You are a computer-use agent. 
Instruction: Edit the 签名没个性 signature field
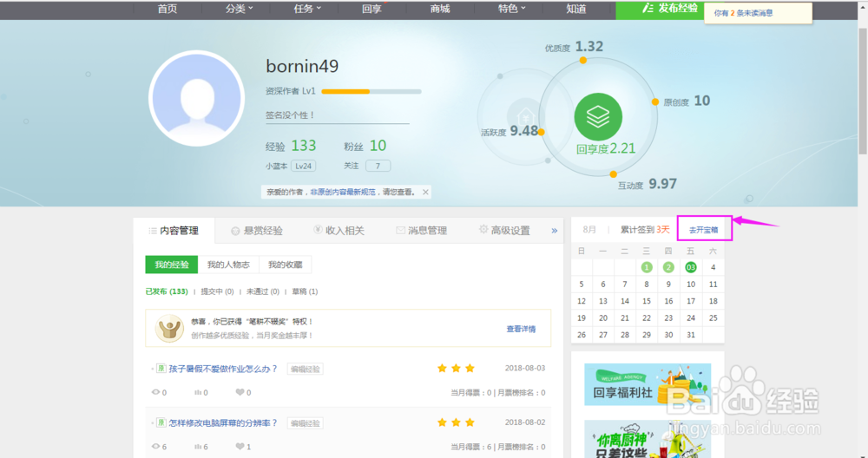point(337,115)
